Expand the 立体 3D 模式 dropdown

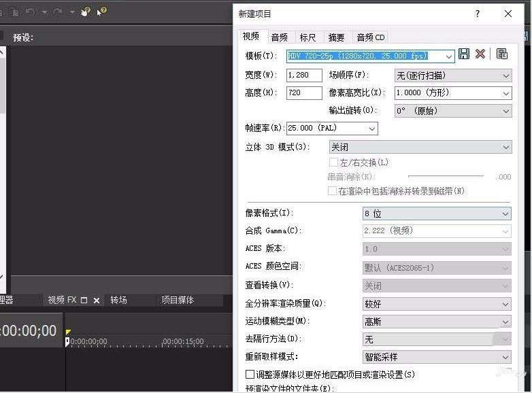pyautogui.click(x=506, y=147)
